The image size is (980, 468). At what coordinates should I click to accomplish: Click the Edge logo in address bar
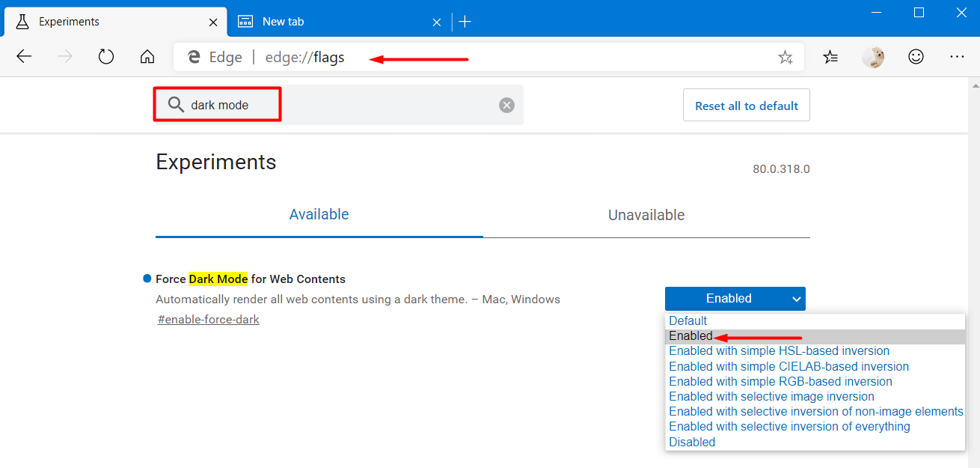pyautogui.click(x=195, y=57)
